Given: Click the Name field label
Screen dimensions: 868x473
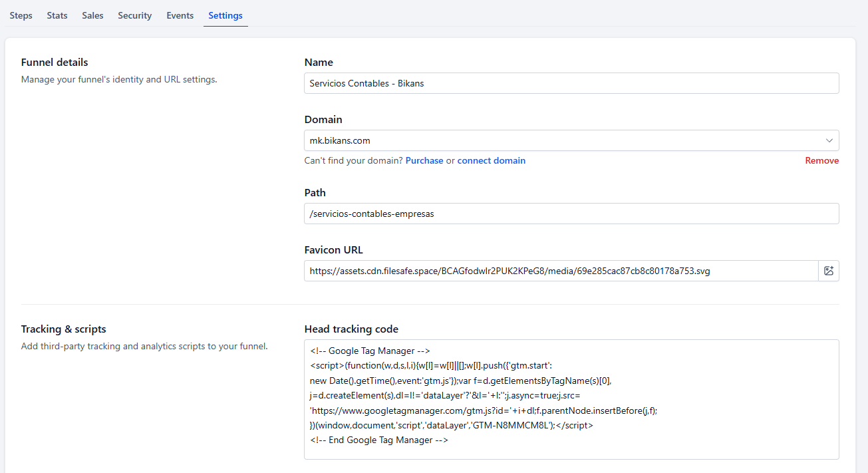Looking at the screenshot, I should coord(319,63).
